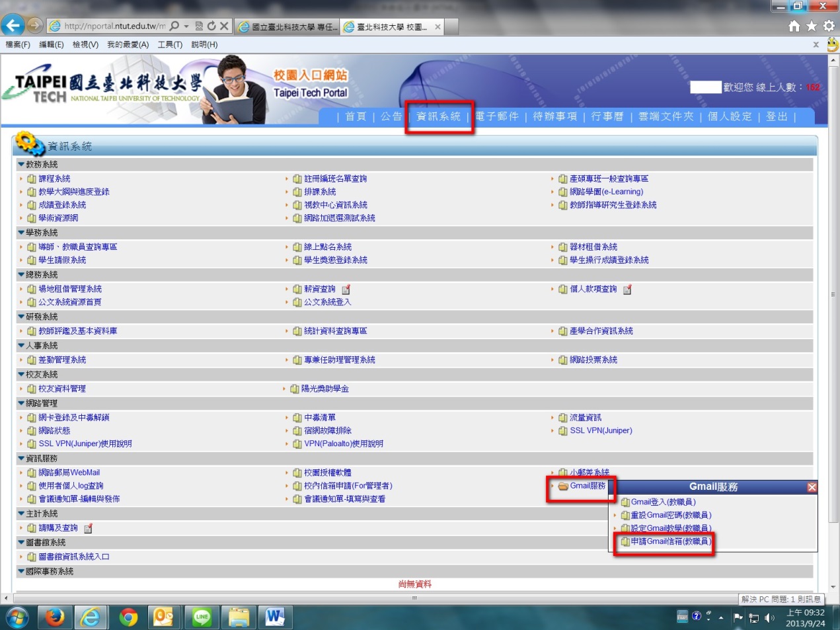Open Microsoft Word from the taskbar
This screenshot has width=840, height=630.
click(x=275, y=617)
